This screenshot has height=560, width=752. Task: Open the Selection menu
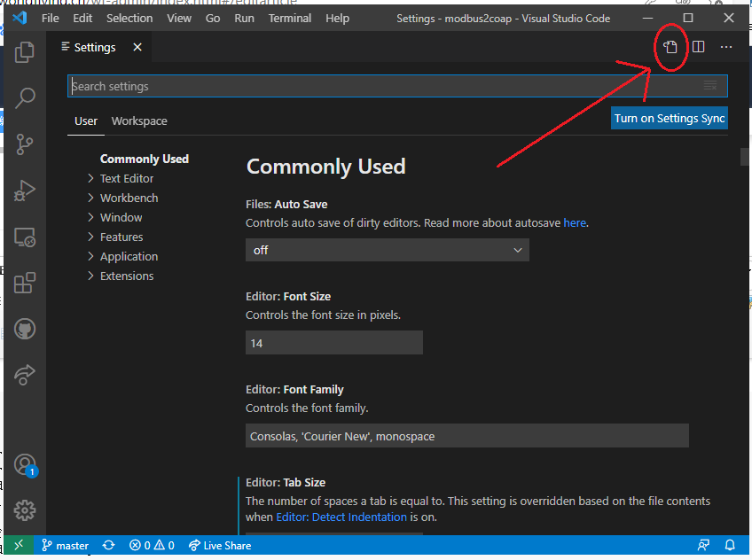tap(129, 19)
